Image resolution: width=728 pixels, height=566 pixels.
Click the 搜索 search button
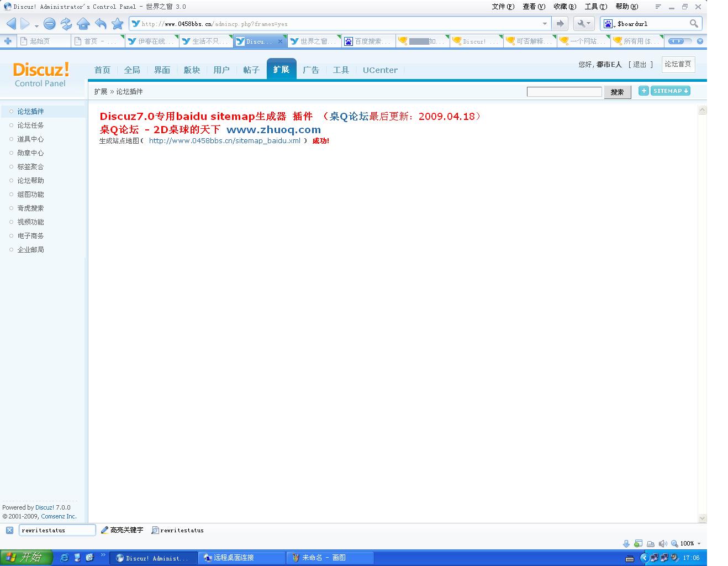tap(617, 91)
